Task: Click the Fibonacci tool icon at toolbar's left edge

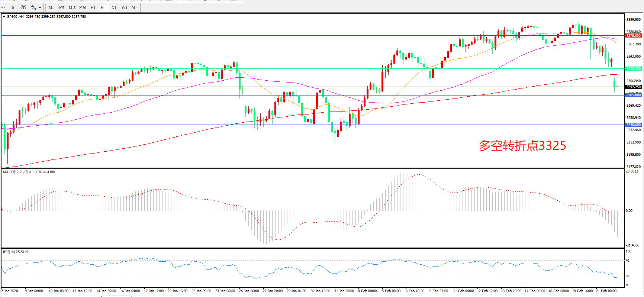Action: tap(3, 7)
